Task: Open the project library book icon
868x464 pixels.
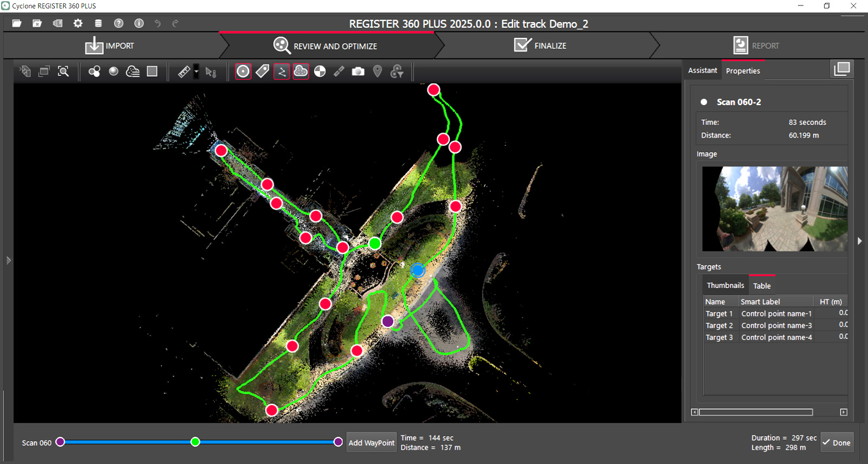Action: (58, 23)
